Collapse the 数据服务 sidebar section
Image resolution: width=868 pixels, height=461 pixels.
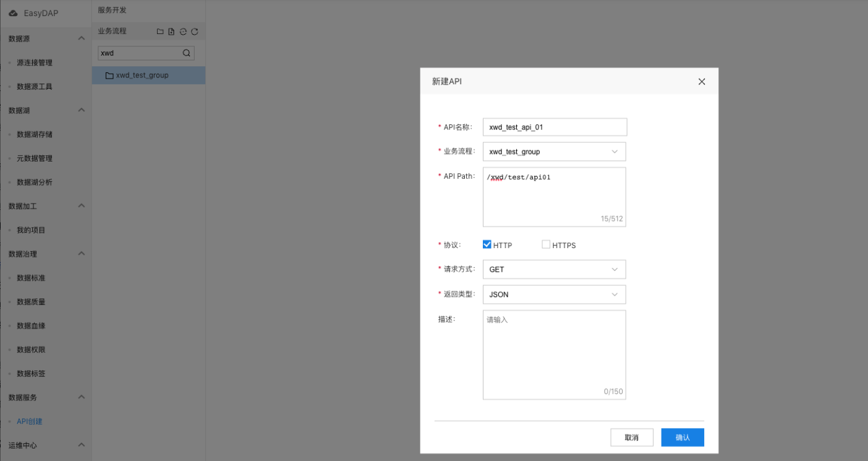[x=81, y=397]
